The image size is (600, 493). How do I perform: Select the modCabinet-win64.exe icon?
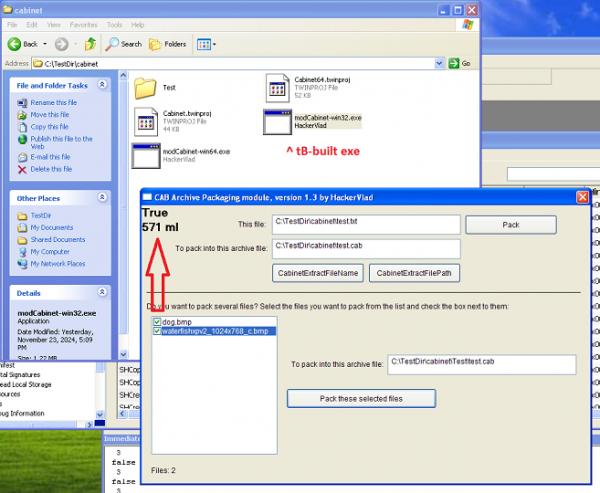tap(146, 156)
